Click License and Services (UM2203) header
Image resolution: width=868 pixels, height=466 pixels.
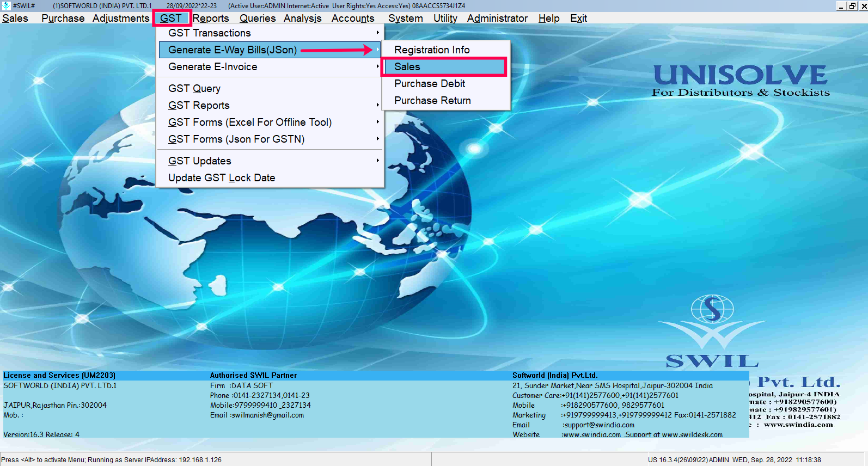pos(59,375)
